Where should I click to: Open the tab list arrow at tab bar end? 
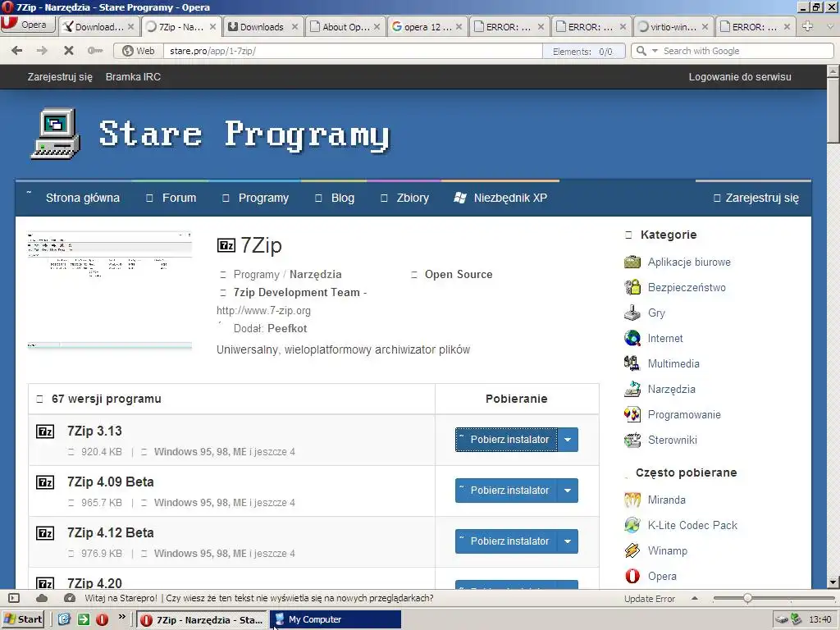(830, 26)
